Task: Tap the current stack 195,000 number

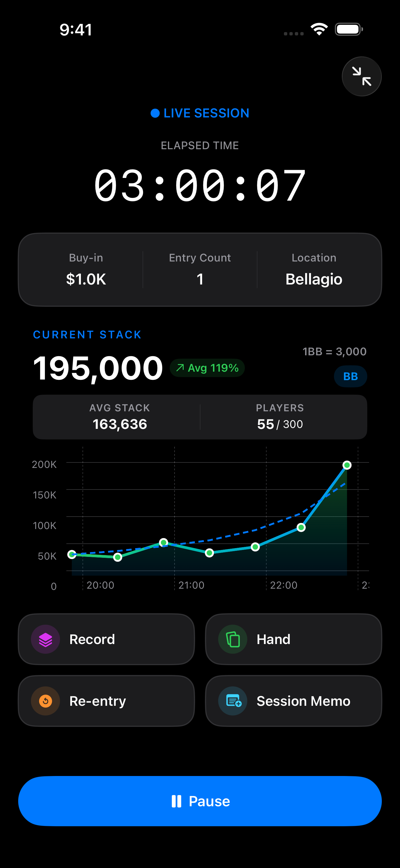Action: [98, 368]
